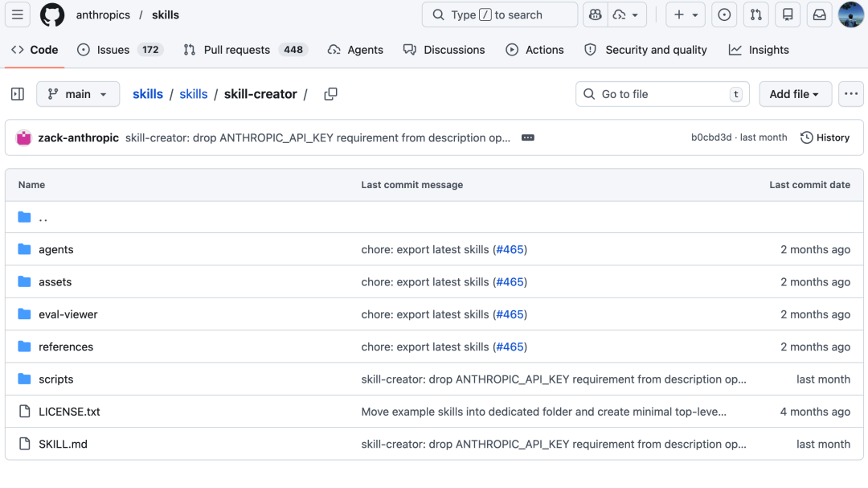Open the scripts folder icon
The width and height of the screenshot is (868, 488).
tap(24, 379)
